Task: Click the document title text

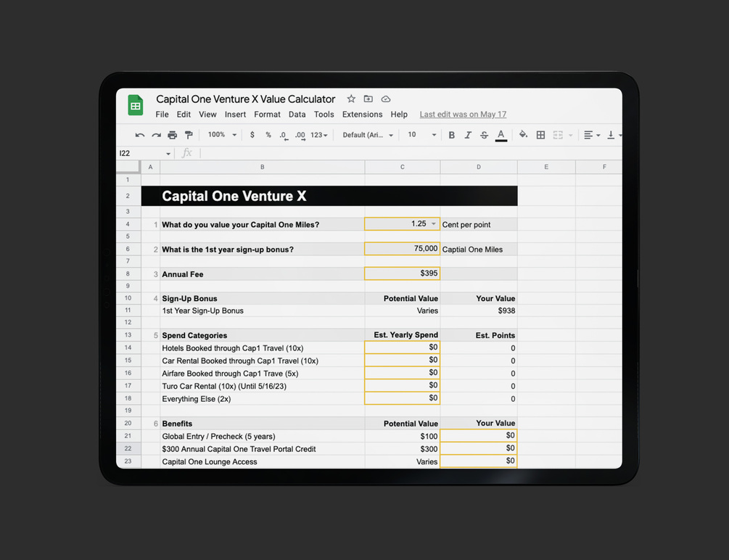Action: tap(245, 99)
